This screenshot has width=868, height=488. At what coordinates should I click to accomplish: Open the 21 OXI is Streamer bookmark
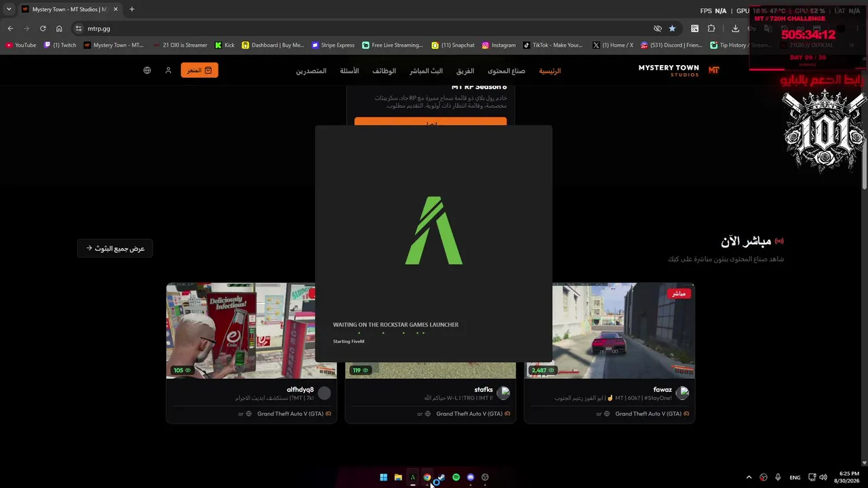tap(180, 45)
